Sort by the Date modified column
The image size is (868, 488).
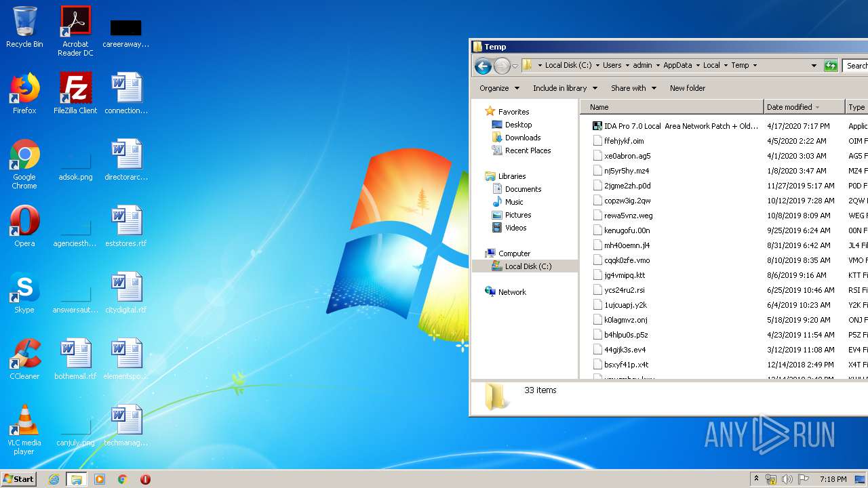[804, 107]
